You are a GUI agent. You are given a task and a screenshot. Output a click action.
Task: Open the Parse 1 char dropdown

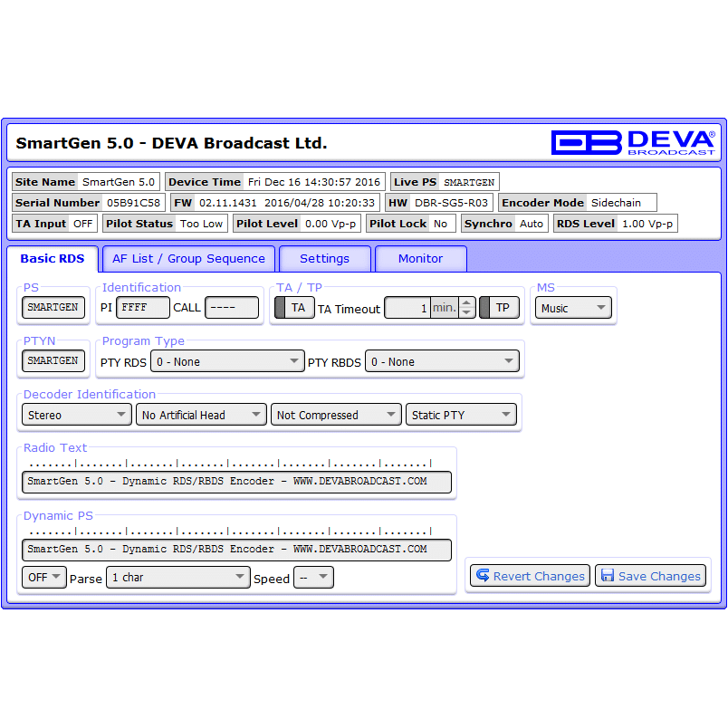[178, 577]
